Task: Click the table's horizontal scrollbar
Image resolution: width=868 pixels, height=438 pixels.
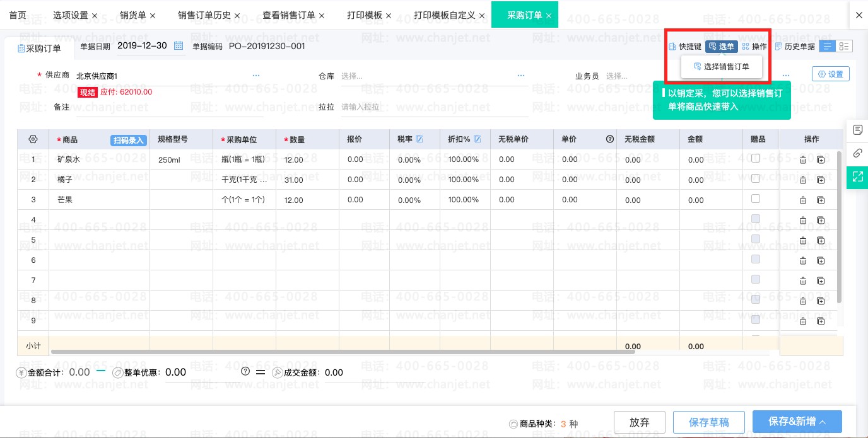Action: coord(343,351)
